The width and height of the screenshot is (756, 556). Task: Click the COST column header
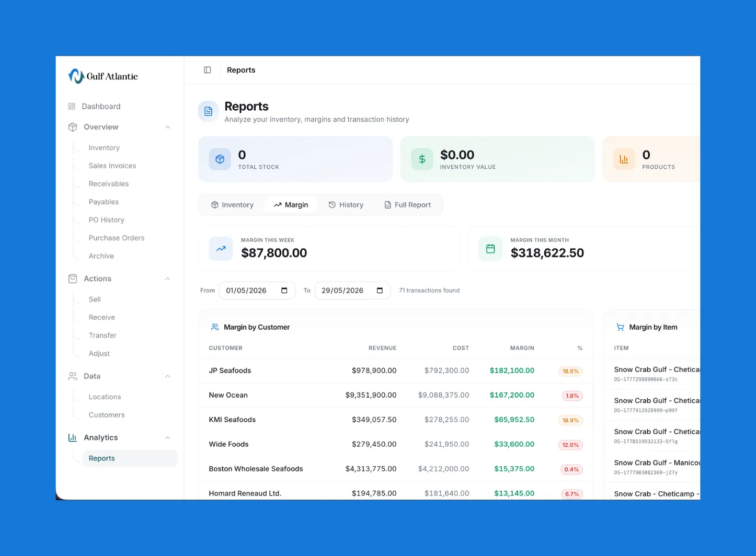(461, 348)
